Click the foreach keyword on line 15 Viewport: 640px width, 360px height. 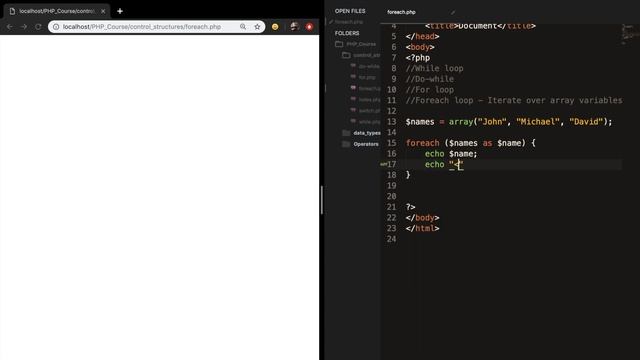click(x=422, y=143)
